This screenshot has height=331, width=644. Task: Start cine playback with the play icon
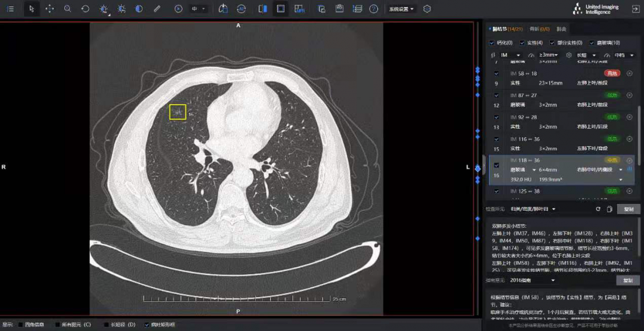[x=178, y=8]
